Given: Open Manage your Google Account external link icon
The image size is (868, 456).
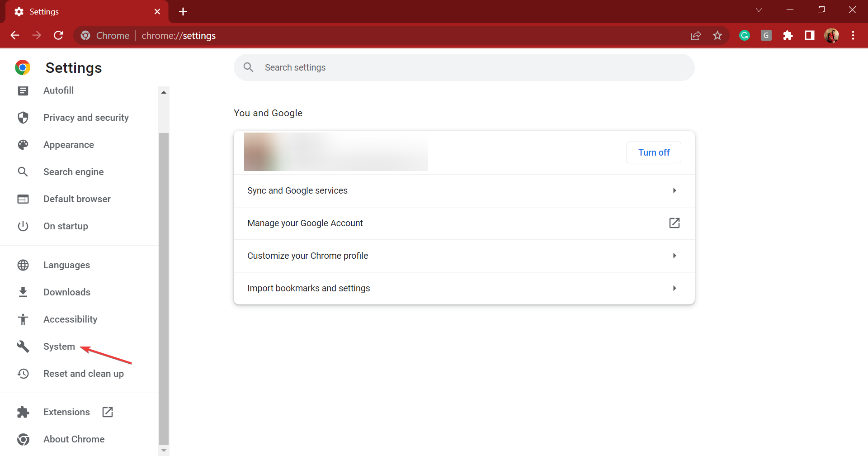Looking at the screenshot, I should point(675,223).
